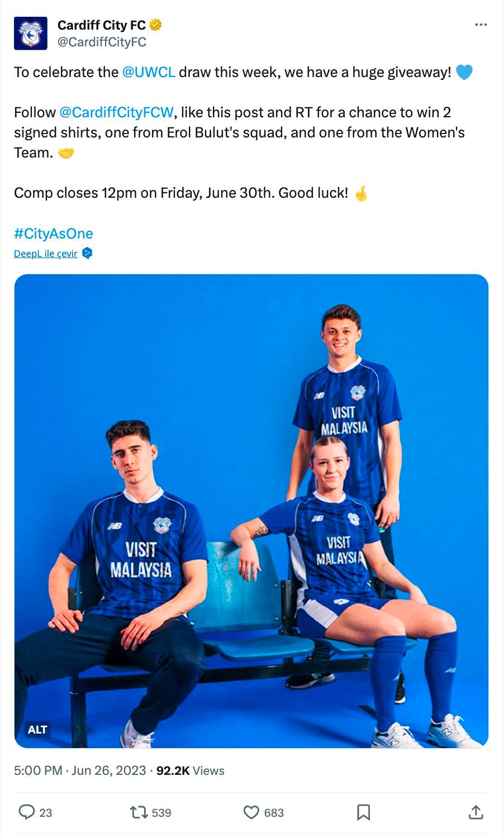Click the DeepL ile çevir link

click(46, 254)
